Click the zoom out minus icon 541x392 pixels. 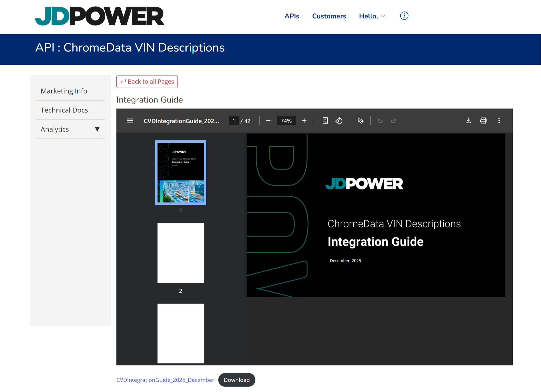(x=268, y=121)
